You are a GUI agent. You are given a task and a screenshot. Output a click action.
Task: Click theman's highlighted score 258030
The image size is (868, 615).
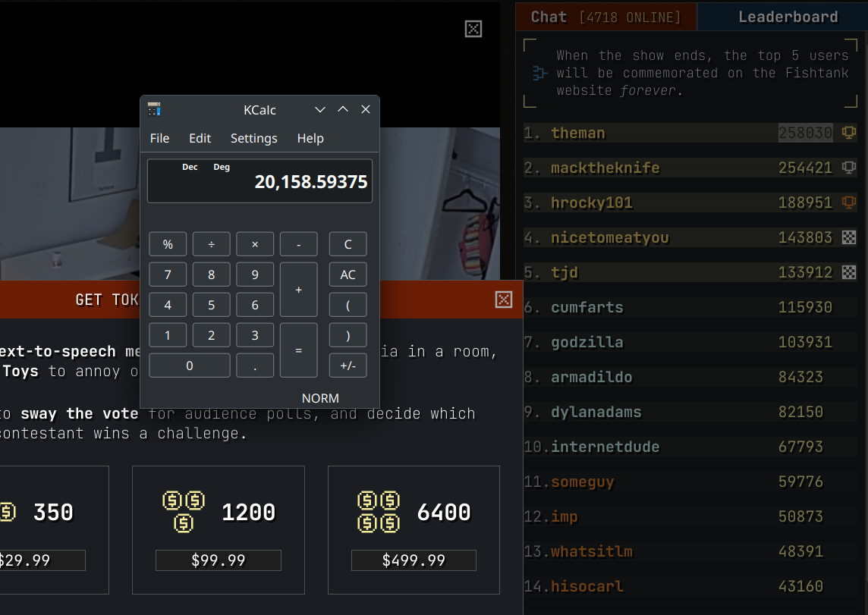[806, 133]
